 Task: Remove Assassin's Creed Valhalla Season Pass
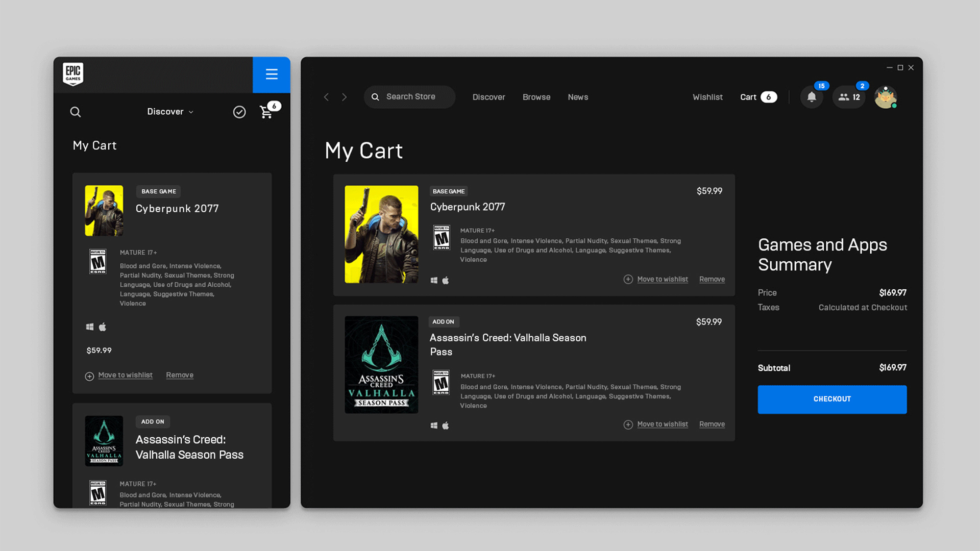click(x=712, y=424)
